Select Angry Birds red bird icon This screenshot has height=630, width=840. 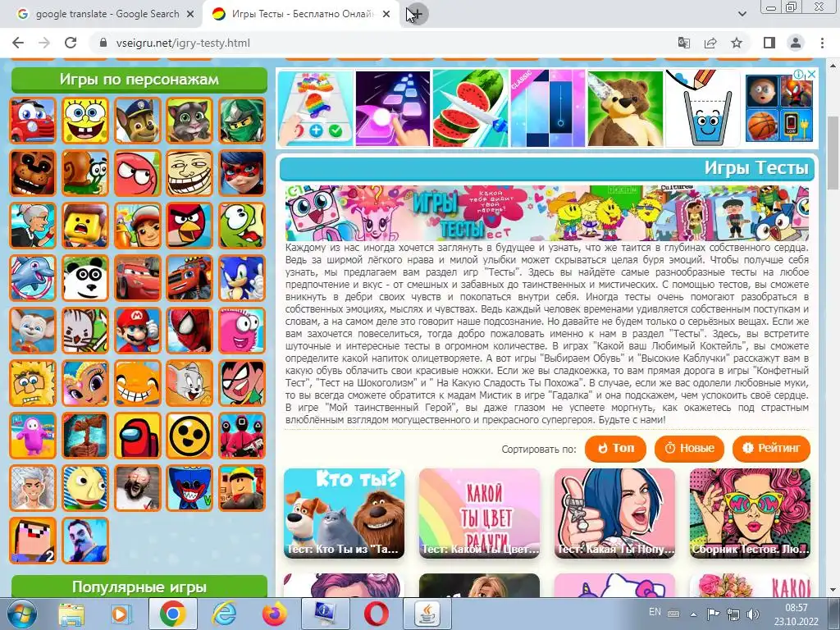coord(189,226)
